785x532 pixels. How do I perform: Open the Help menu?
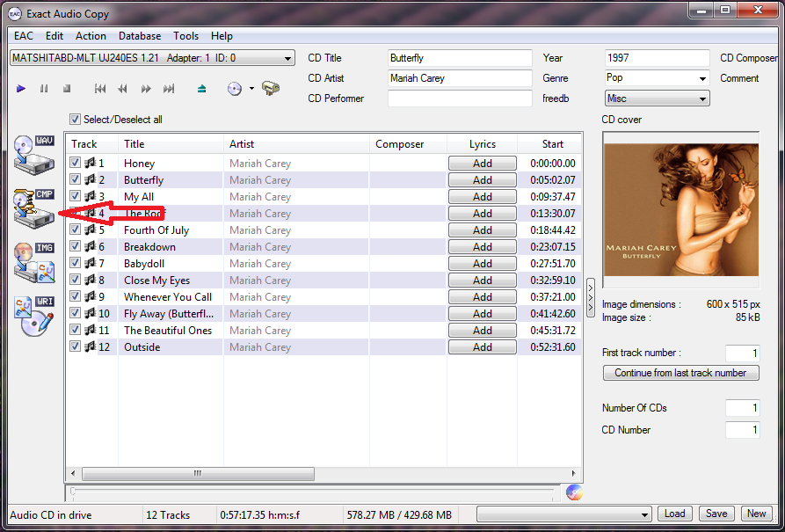tap(222, 36)
